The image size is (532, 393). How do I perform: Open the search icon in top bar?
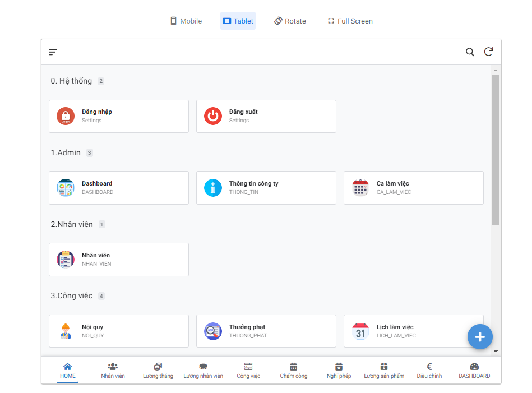click(x=470, y=52)
